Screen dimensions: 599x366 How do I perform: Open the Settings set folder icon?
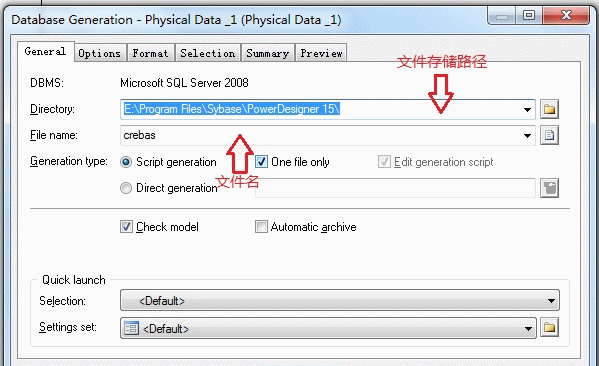(x=549, y=327)
